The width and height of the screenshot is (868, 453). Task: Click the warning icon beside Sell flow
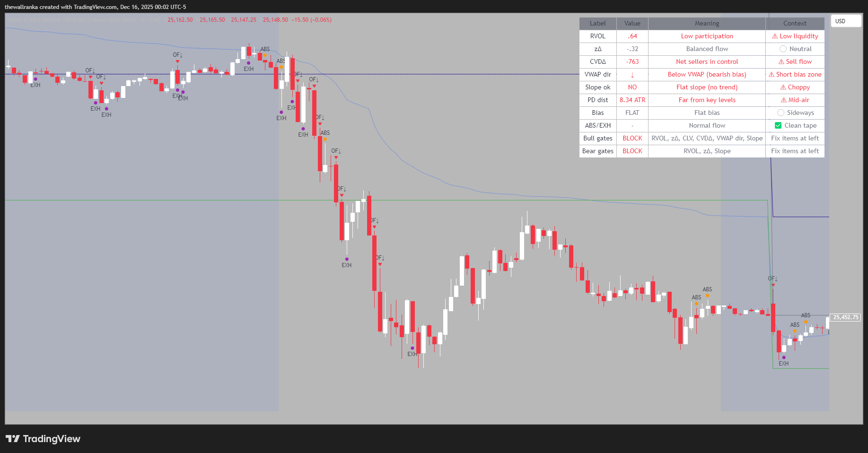[781, 61]
